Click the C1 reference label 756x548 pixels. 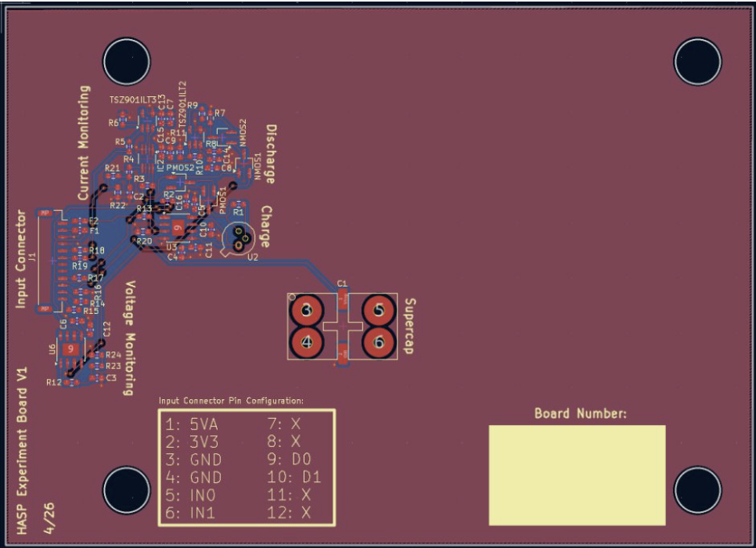342,283
